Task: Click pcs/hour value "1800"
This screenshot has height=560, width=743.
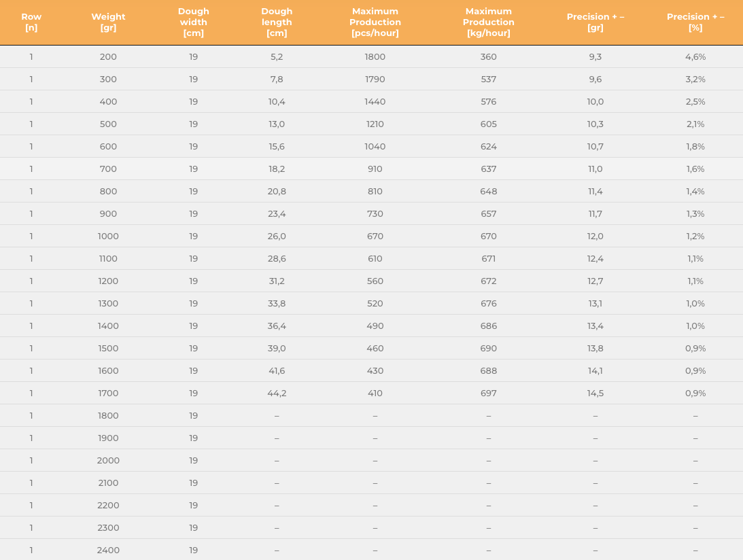Action: coord(375,57)
